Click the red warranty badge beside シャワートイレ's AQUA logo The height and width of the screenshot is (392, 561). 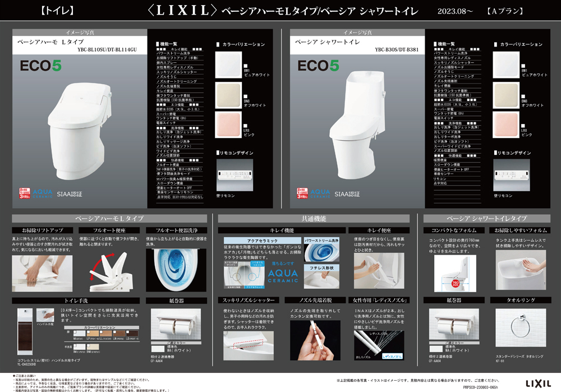(x=302, y=193)
